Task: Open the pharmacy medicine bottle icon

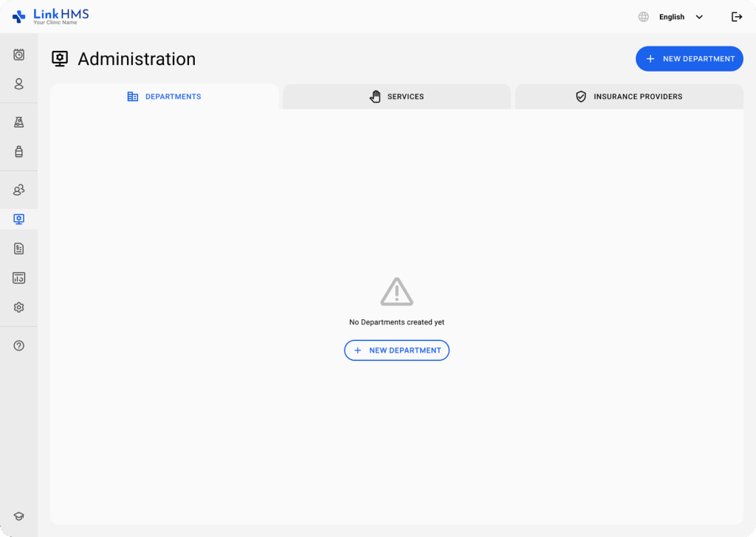Action: (19, 152)
